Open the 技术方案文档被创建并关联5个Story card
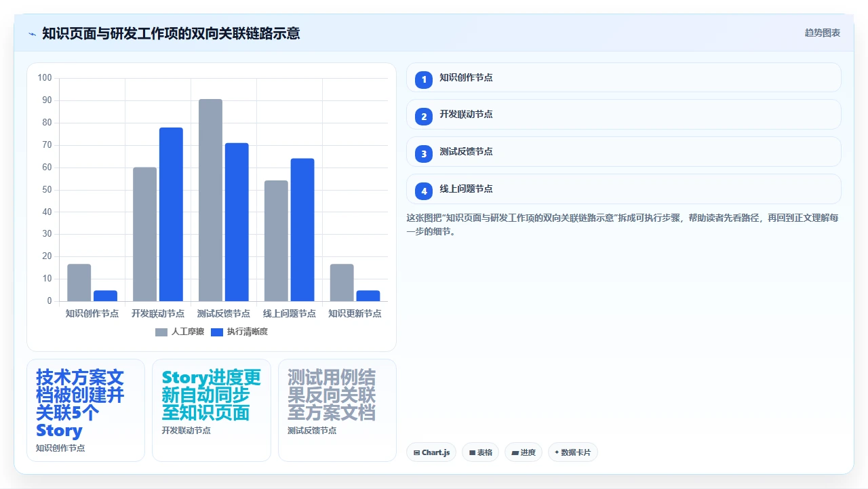 pos(85,410)
